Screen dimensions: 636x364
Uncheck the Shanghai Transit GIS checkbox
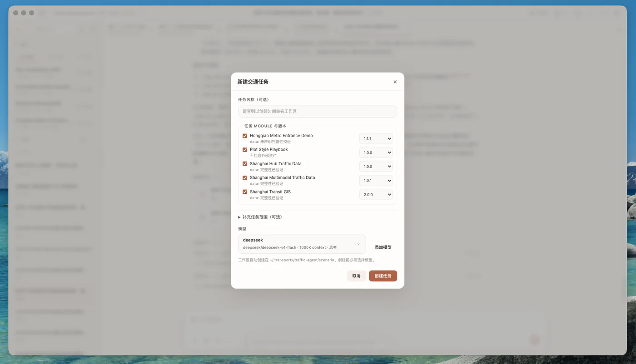pyautogui.click(x=245, y=192)
